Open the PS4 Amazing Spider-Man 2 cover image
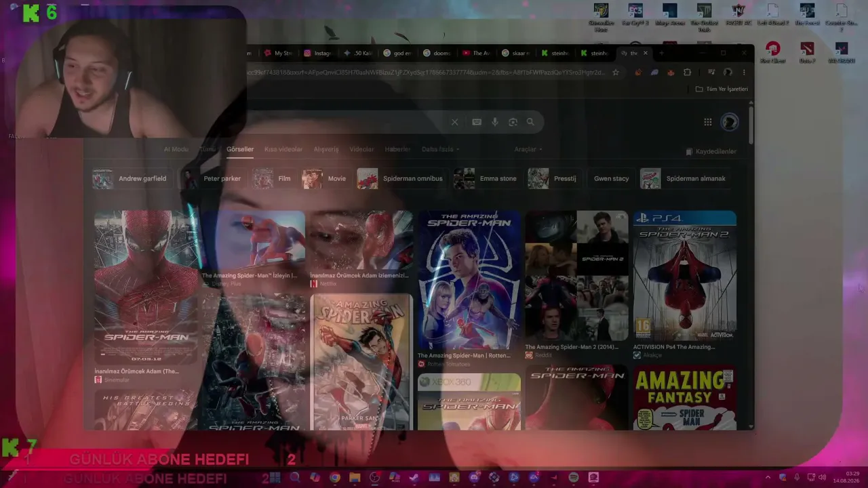The height and width of the screenshot is (488, 868). coord(684,275)
